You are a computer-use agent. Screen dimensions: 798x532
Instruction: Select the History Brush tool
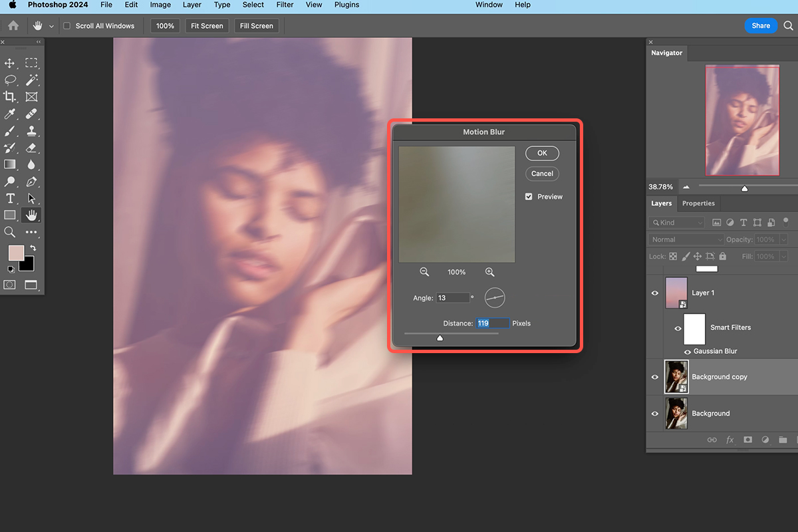[10, 148]
